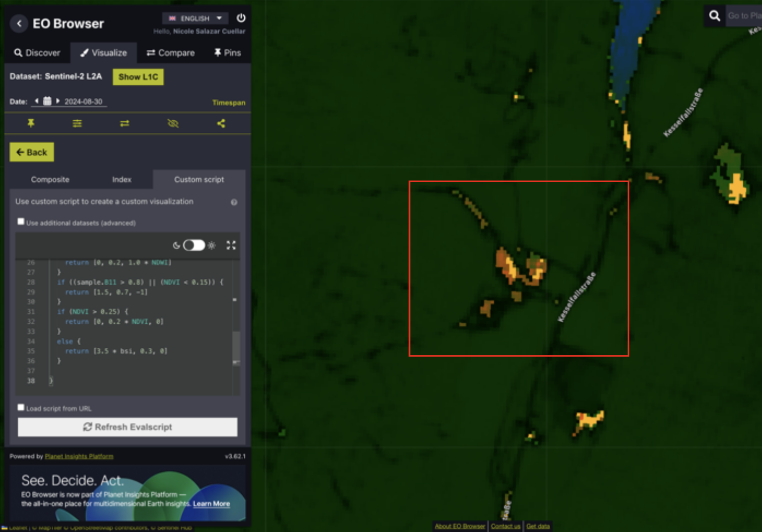762x532 pixels.
Task: Toggle the editor dark/light theme switch
Action: point(194,245)
